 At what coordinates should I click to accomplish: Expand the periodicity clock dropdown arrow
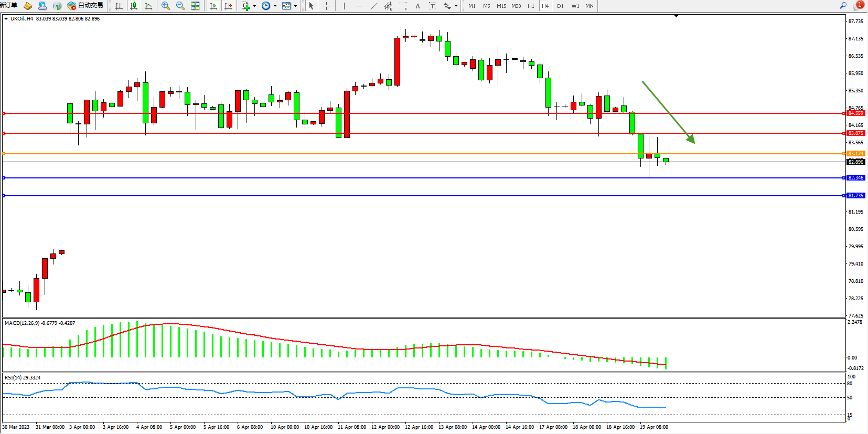(275, 6)
